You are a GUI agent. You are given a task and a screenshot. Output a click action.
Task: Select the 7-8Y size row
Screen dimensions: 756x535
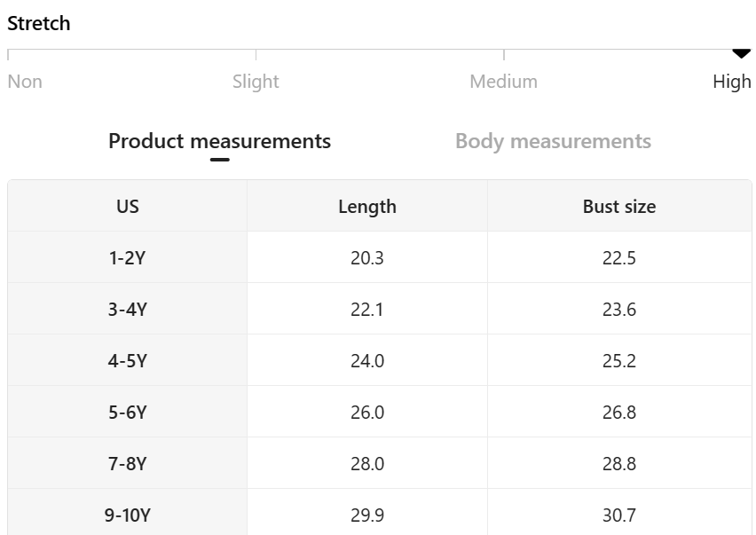click(x=128, y=464)
